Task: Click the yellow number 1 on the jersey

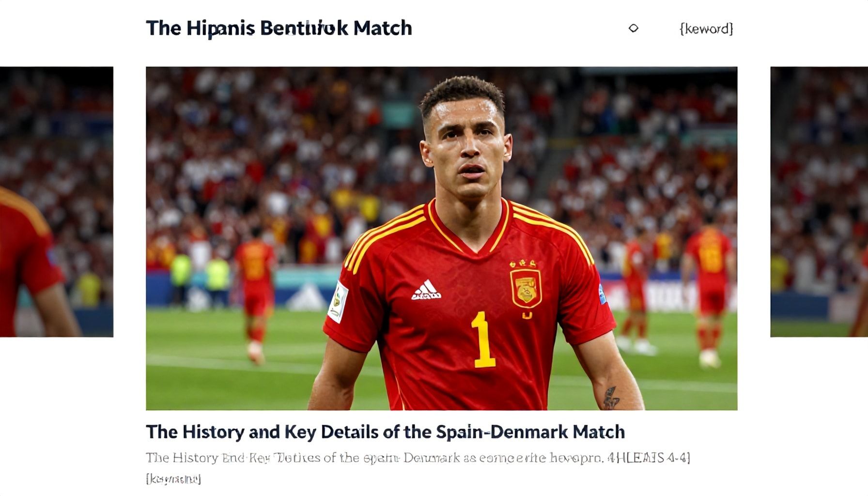Action: click(x=483, y=340)
